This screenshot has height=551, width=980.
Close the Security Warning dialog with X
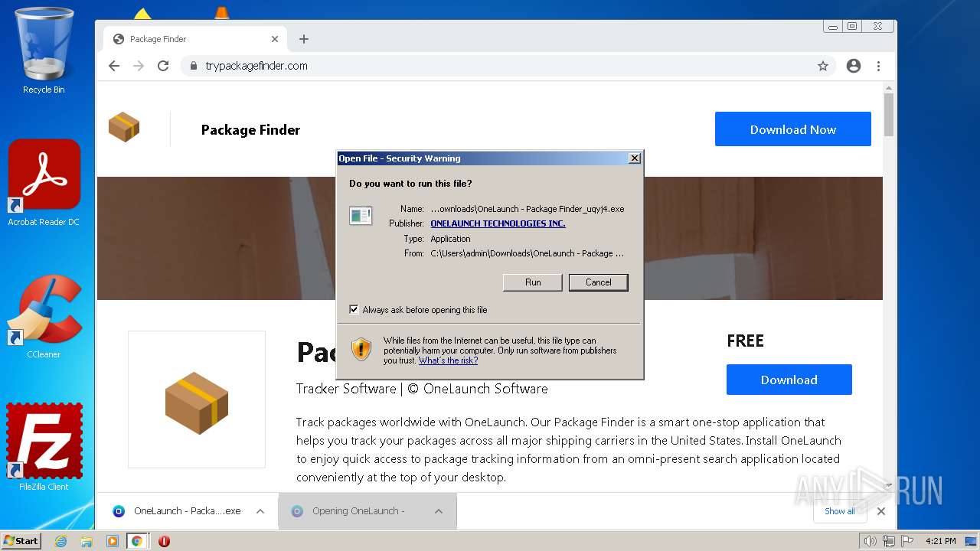pos(634,158)
